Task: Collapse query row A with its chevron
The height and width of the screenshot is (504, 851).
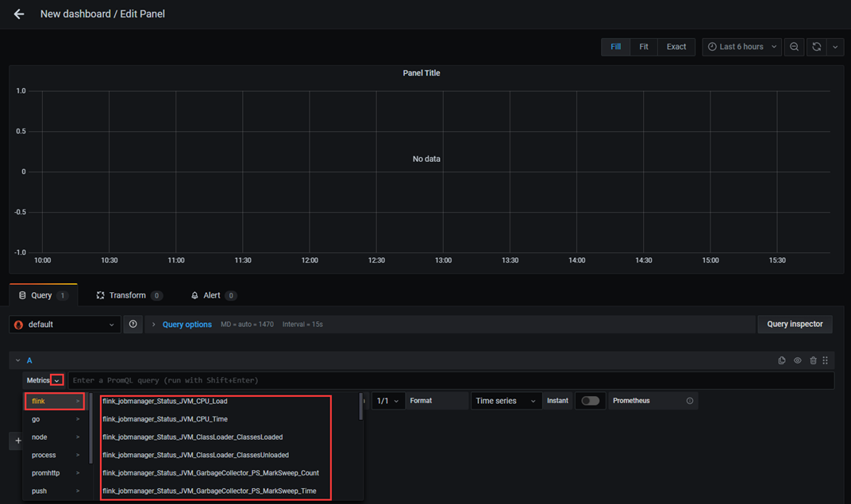Action: click(x=18, y=360)
